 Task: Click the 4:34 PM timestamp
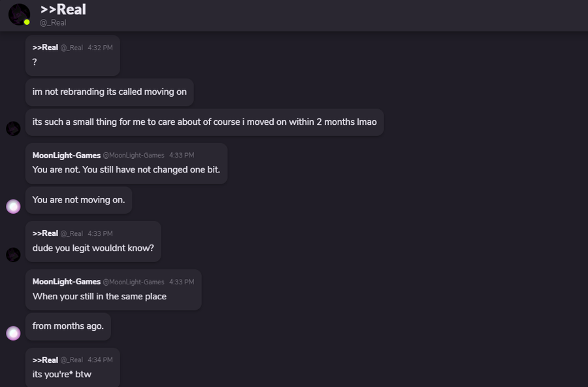tap(100, 360)
